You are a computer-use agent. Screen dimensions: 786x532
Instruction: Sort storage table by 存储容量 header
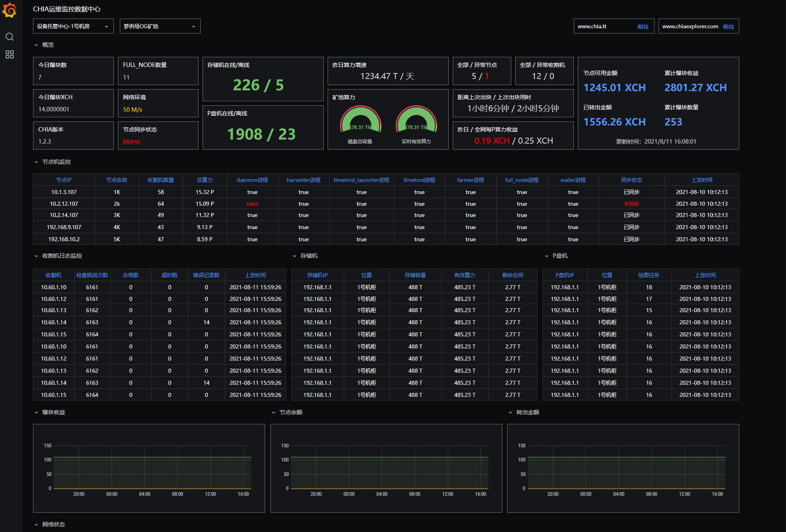click(415, 275)
